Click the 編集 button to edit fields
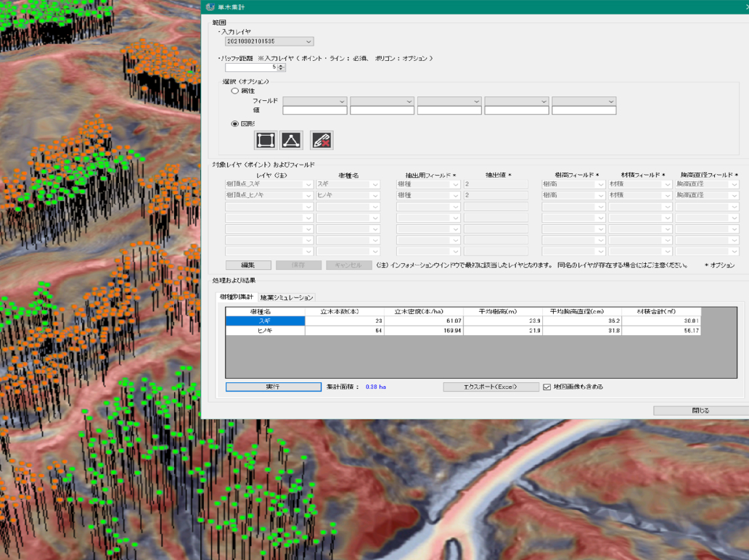Image resolution: width=749 pixels, height=560 pixels. point(247,265)
